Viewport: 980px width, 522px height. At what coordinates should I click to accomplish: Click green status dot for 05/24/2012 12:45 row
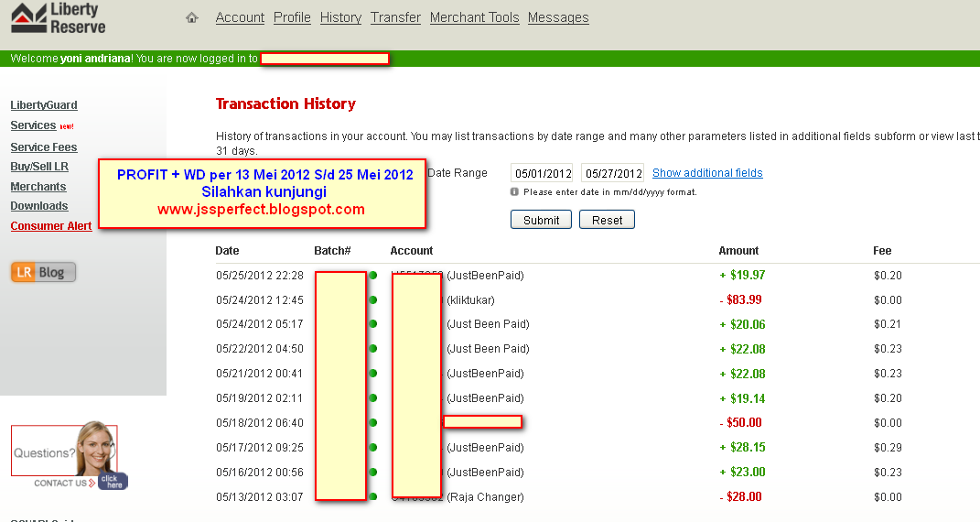[x=373, y=300]
